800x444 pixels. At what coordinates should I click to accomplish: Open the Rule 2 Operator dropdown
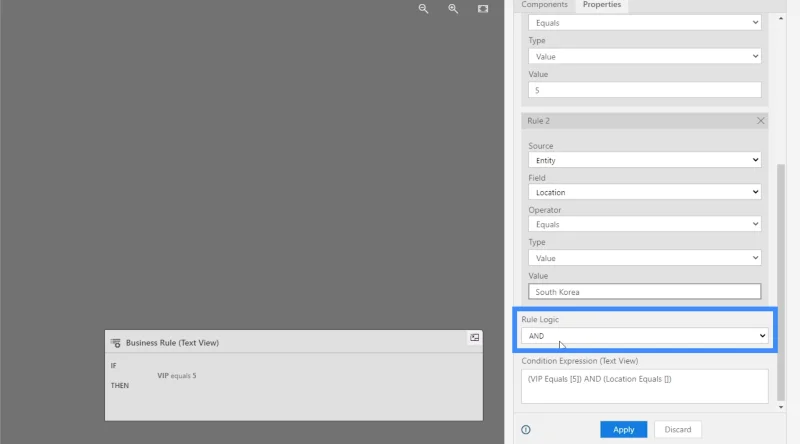coord(645,225)
